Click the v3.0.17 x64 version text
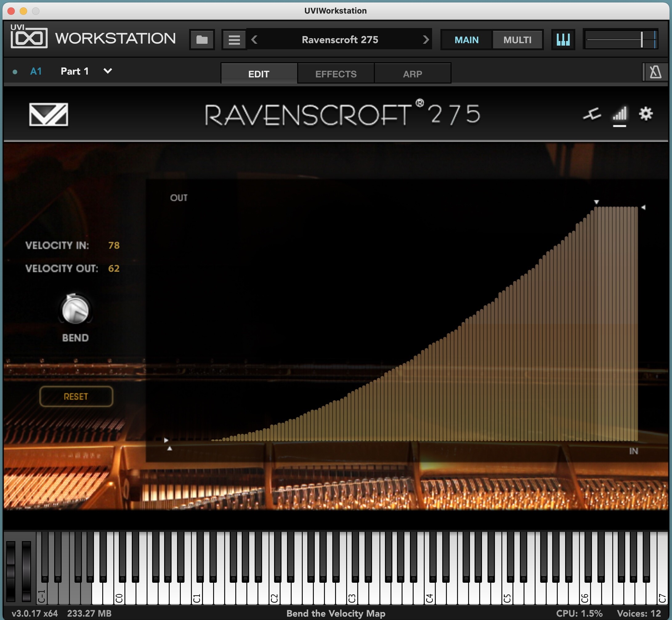 pos(34,613)
